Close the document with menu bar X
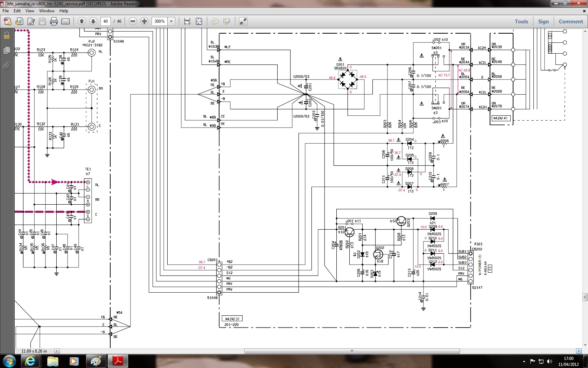Screen dimensions: 588x368 pyautogui.click(x=584, y=11)
